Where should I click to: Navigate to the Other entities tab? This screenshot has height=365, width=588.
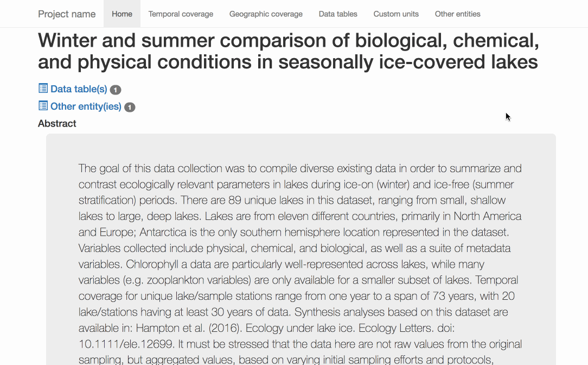tap(457, 14)
